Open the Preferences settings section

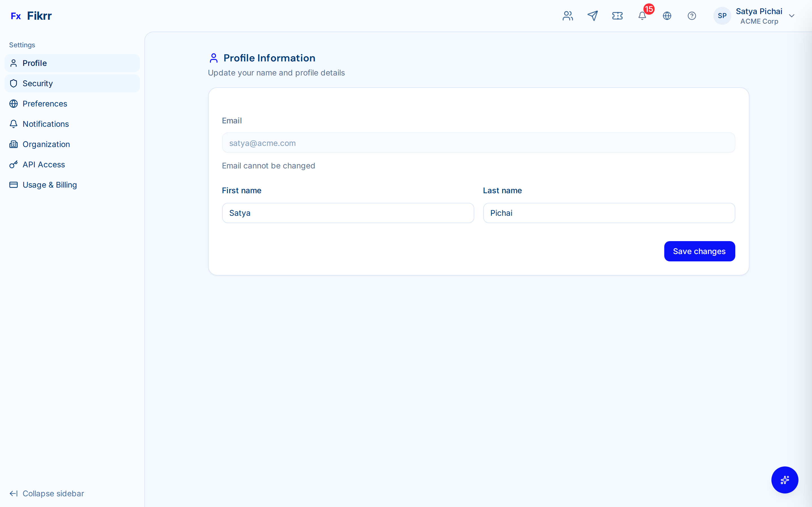[x=44, y=104]
